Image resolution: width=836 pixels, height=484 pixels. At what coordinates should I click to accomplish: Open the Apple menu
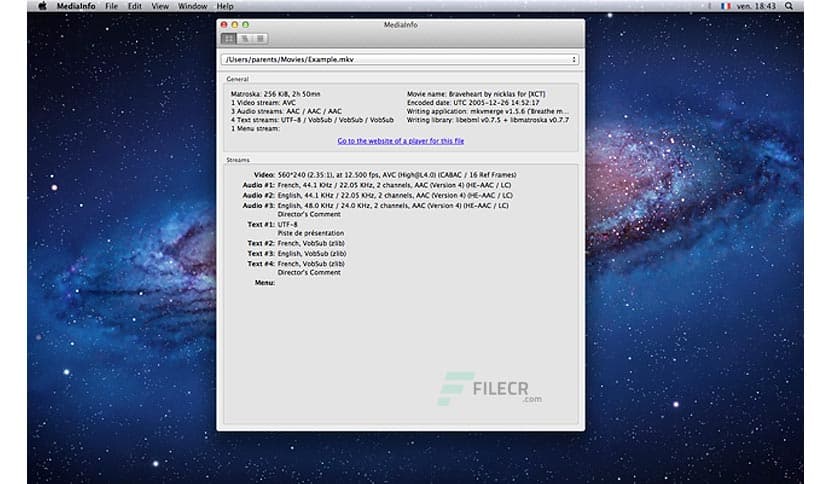click(42, 6)
